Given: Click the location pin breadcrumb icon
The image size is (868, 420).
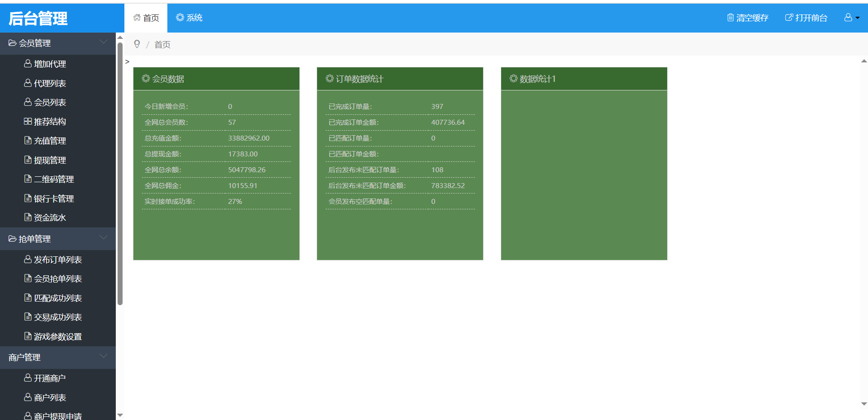Looking at the screenshot, I should click(137, 44).
